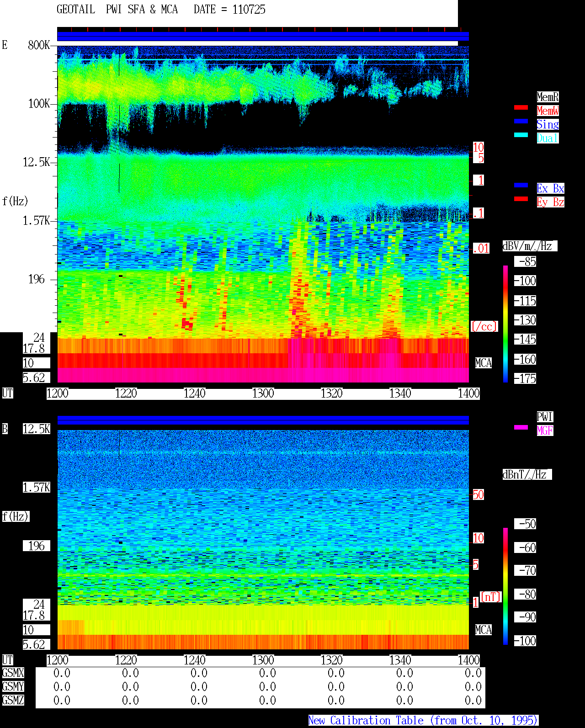
Task: Click the 100K frequency label
Action: 39,103
